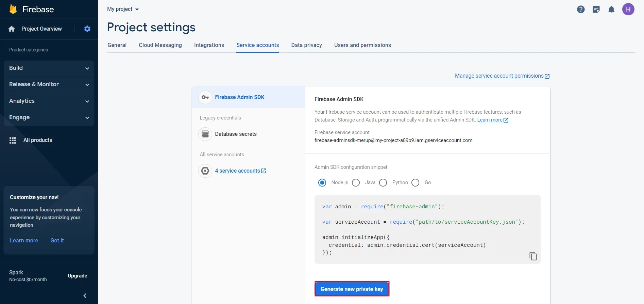Open the release notes feedback icon
This screenshot has width=644, height=304.
pos(596,10)
